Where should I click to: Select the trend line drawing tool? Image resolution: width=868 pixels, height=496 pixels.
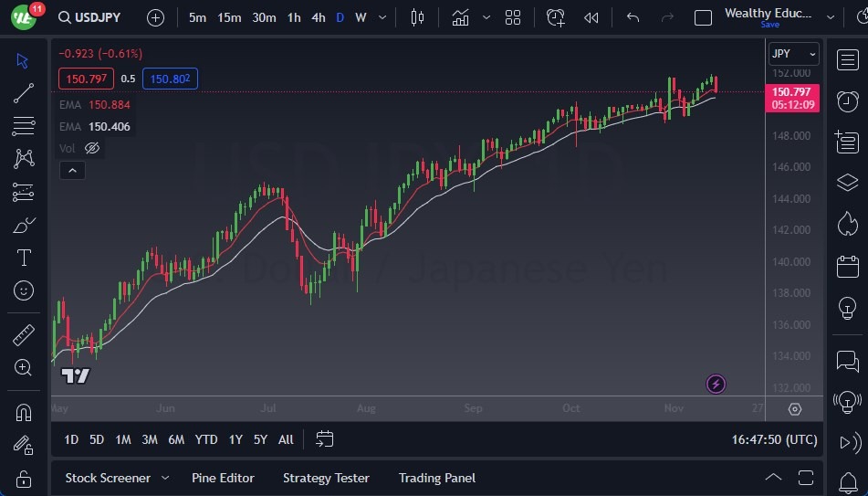(x=24, y=93)
